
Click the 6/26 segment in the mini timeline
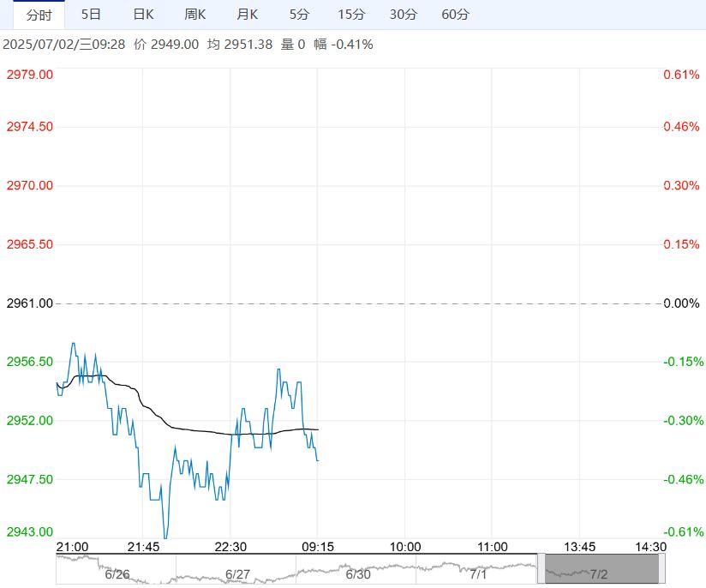pos(117,573)
